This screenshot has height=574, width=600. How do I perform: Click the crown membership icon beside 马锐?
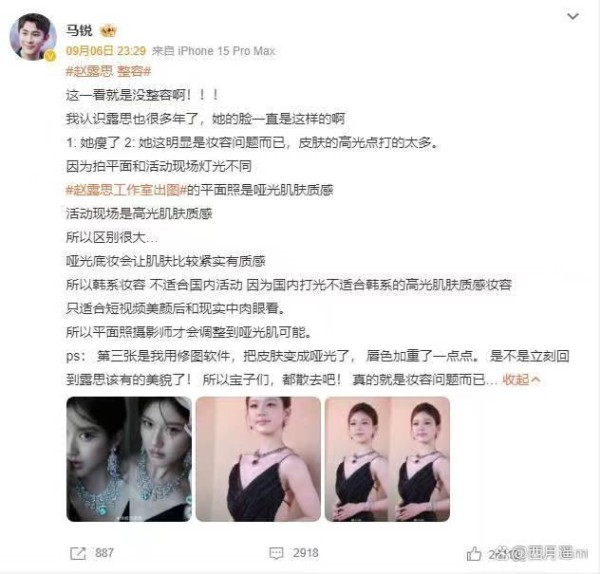click(x=108, y=30)
